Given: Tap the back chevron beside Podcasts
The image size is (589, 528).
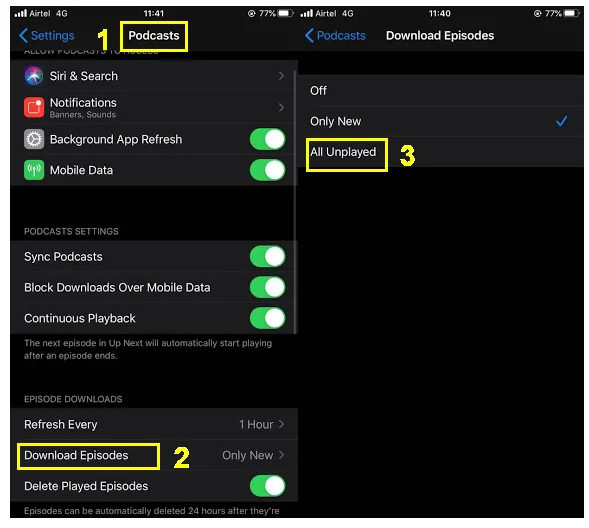Looking at the screenshot, I should (309, 36).
